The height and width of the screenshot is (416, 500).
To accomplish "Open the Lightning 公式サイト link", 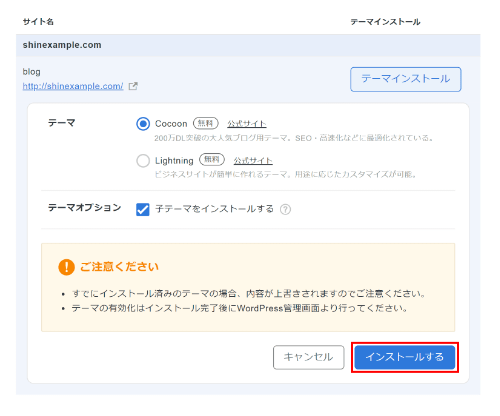I will click(253, 161).
